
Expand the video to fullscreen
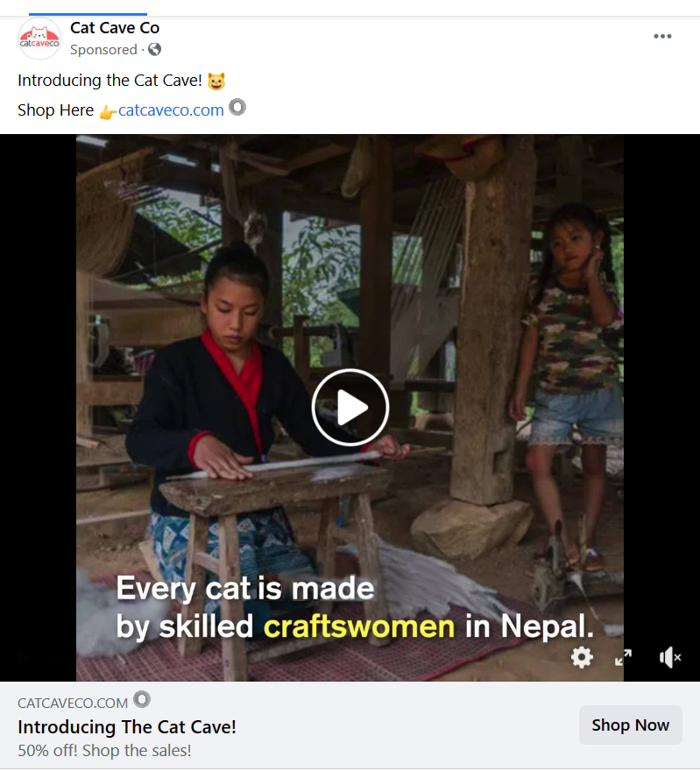pyautogui.click(x=624, y=657)
